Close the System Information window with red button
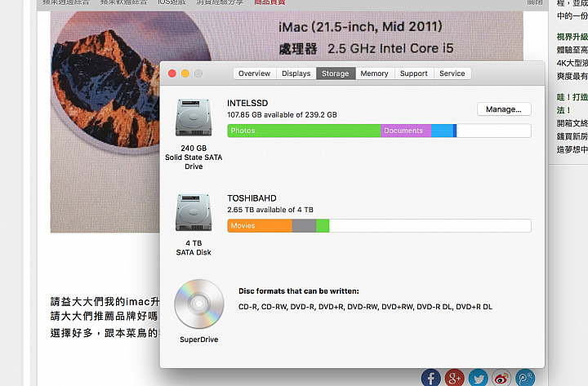588x386 pixels. 172,73
